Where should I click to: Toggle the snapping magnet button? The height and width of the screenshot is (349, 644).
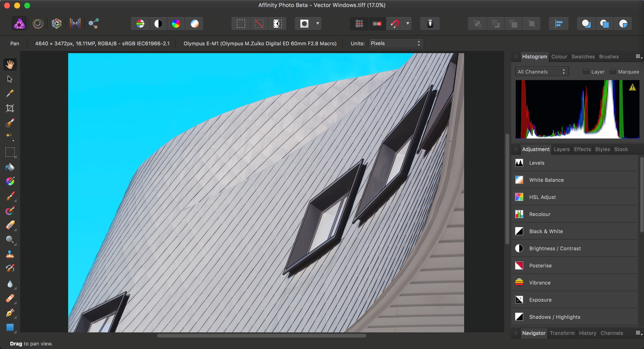pyautogui.click(x=395, y=24)
